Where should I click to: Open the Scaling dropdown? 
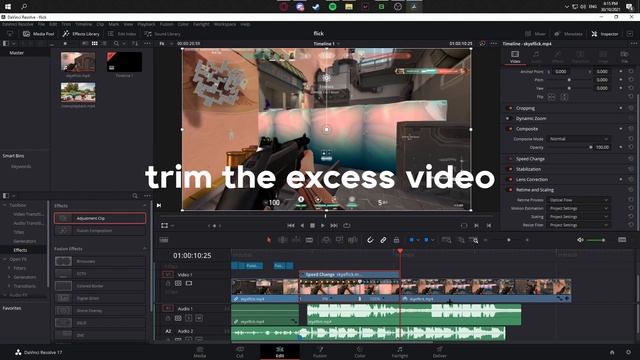[578, 217]
